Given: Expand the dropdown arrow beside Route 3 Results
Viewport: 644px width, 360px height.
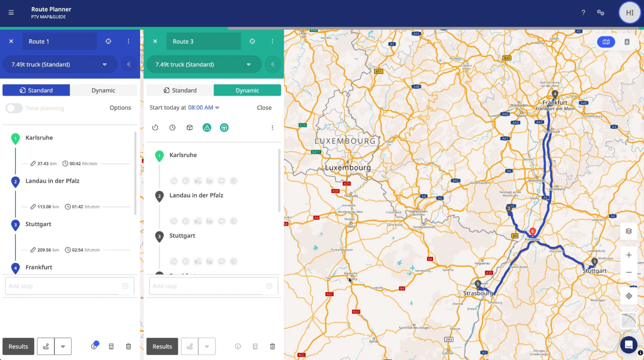Looking at the screenshot, I should [207, 346].
